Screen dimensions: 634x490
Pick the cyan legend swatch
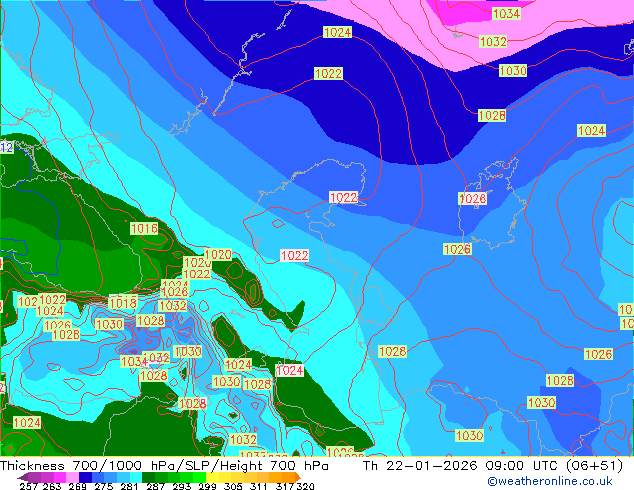coord(136,477)
